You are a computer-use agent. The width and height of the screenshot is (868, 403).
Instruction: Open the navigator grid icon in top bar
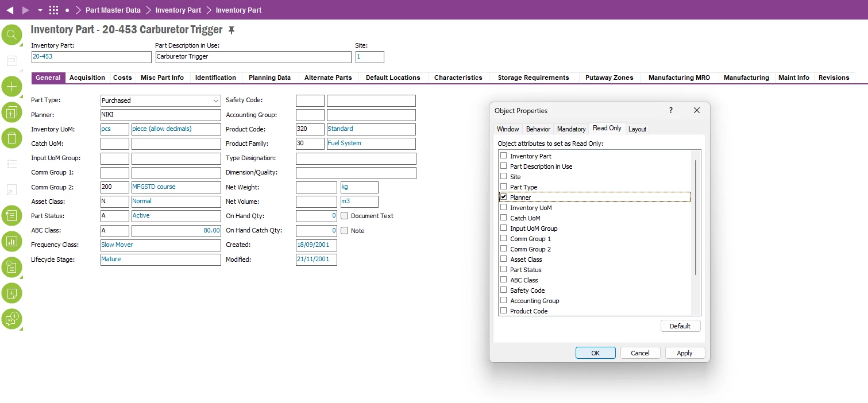[53, 10]
